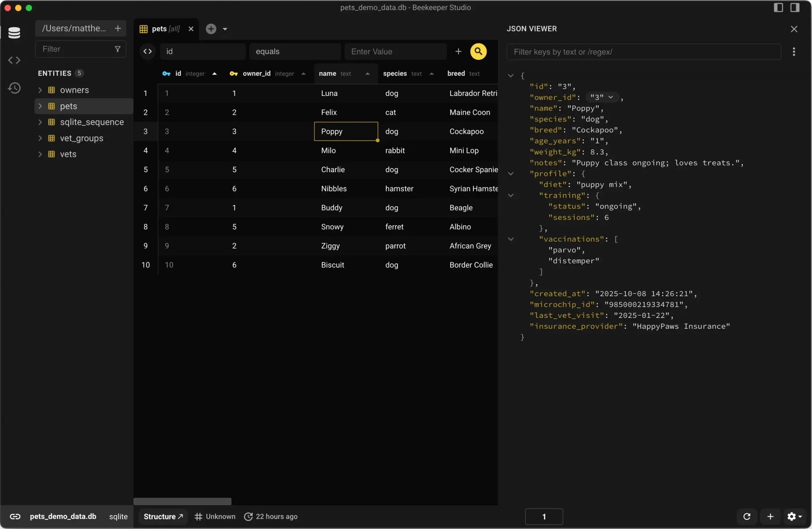Expand the owners table in the entities tree
This screenshot has height=529, width=812.
40,90
